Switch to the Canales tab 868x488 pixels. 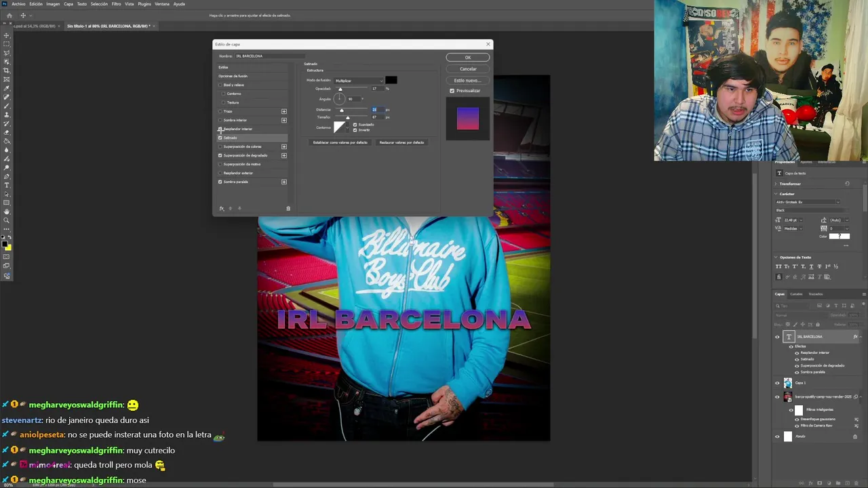coord(796,294)
